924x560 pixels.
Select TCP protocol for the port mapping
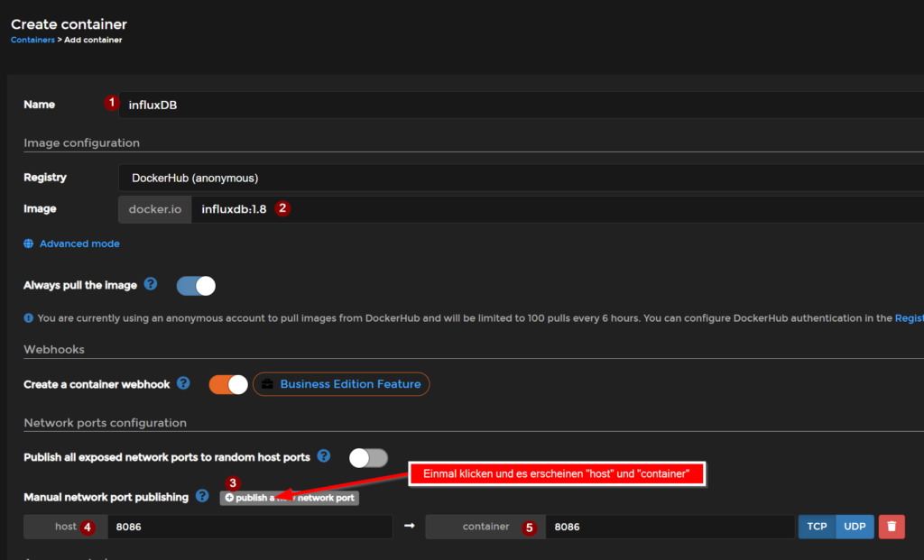point(817,527)
